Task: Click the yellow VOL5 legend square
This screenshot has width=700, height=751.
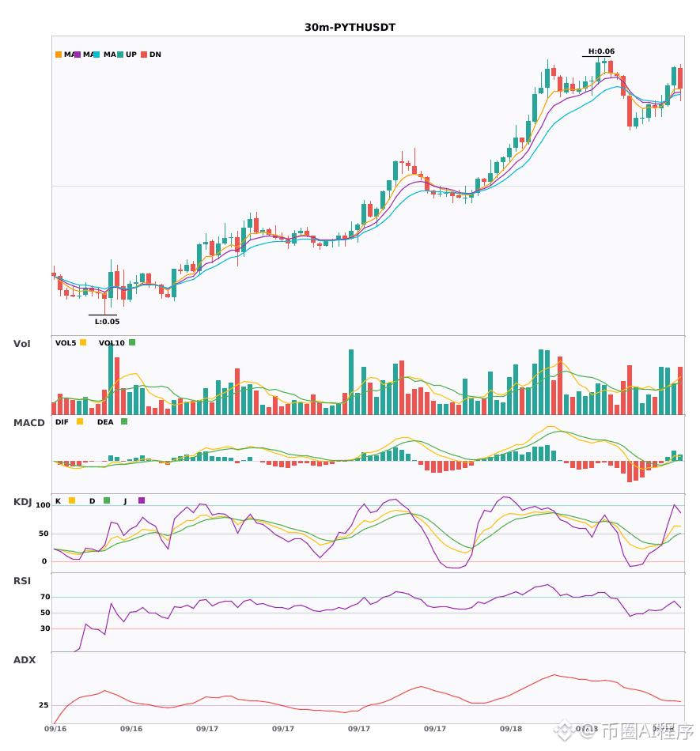Action: (x=83, y=342)
